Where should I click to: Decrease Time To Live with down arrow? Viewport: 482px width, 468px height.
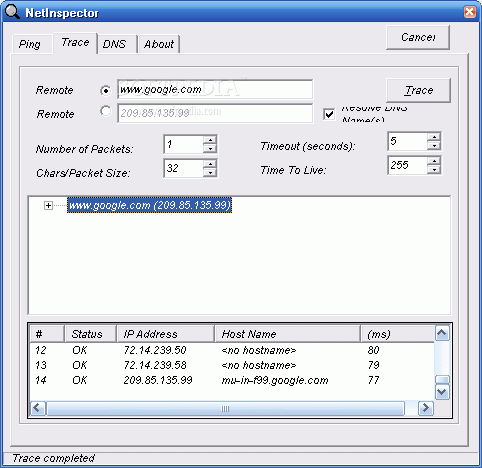(x=434, y=170)
